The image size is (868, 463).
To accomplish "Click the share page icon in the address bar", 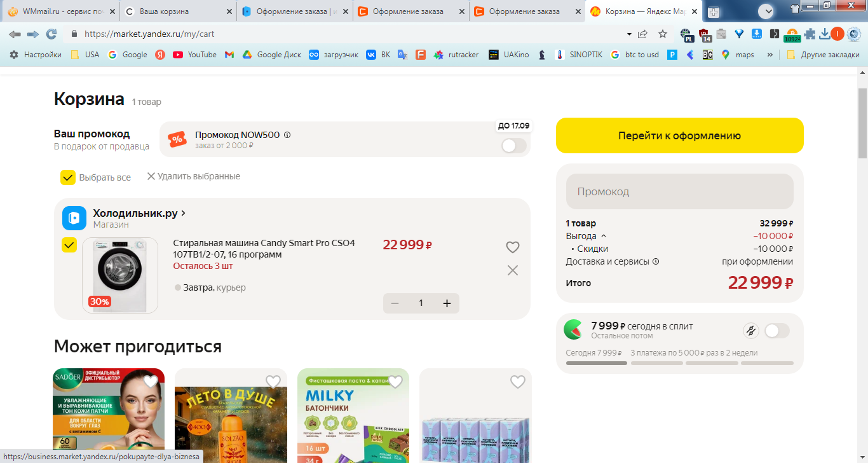I will tap(643, 34).
